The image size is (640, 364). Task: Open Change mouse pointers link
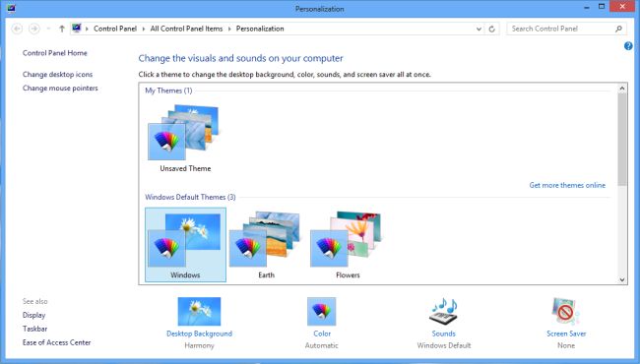click(60, 88)
